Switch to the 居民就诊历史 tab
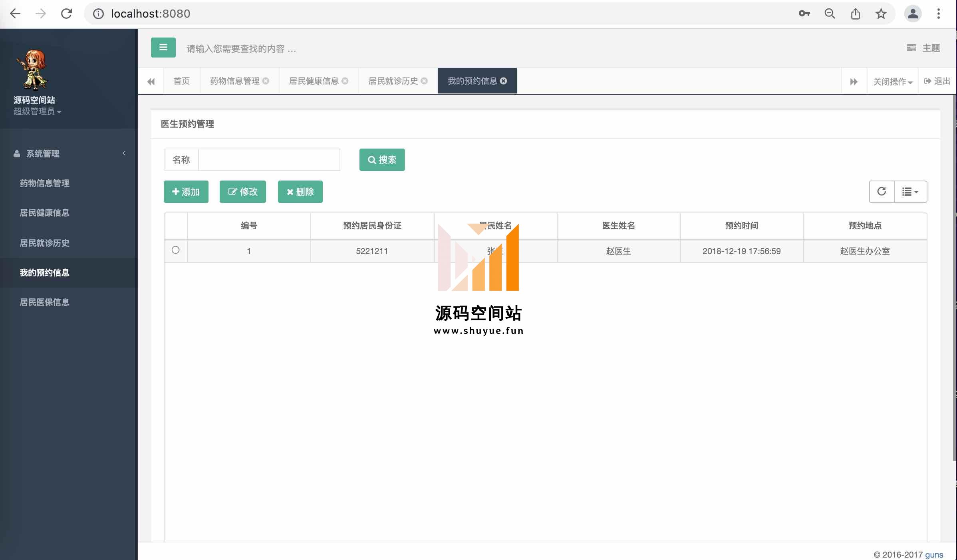 tap(393, 81)
